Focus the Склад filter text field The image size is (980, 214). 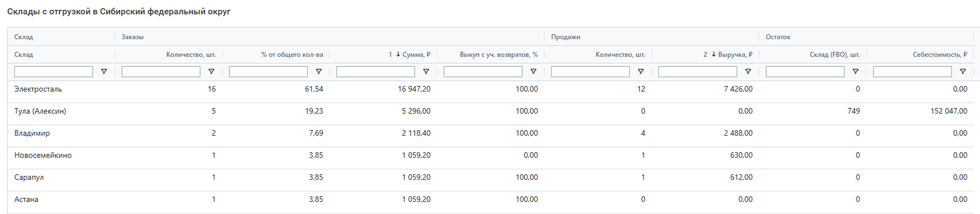coord(54,72)
